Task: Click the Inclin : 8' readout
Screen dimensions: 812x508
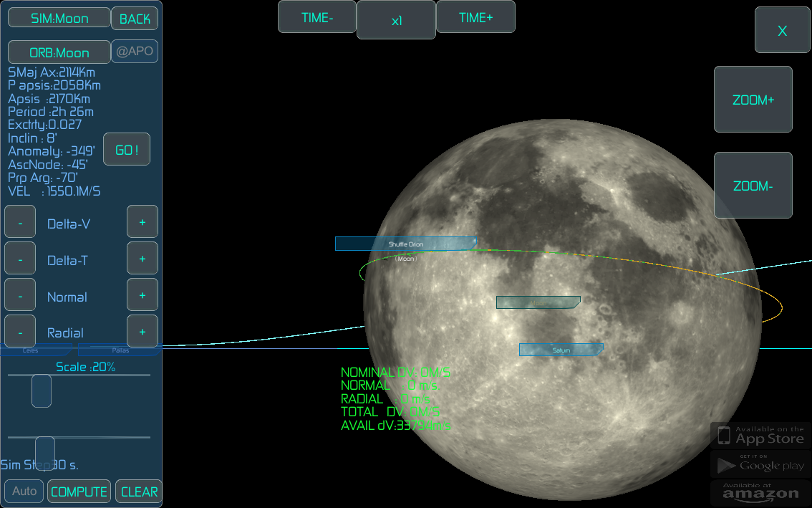Action: (32, 138)
